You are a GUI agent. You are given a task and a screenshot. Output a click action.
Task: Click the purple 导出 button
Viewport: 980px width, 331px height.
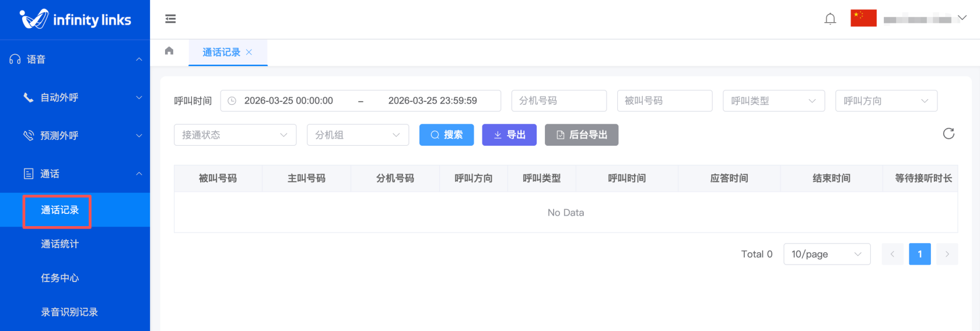coord(509,135)
